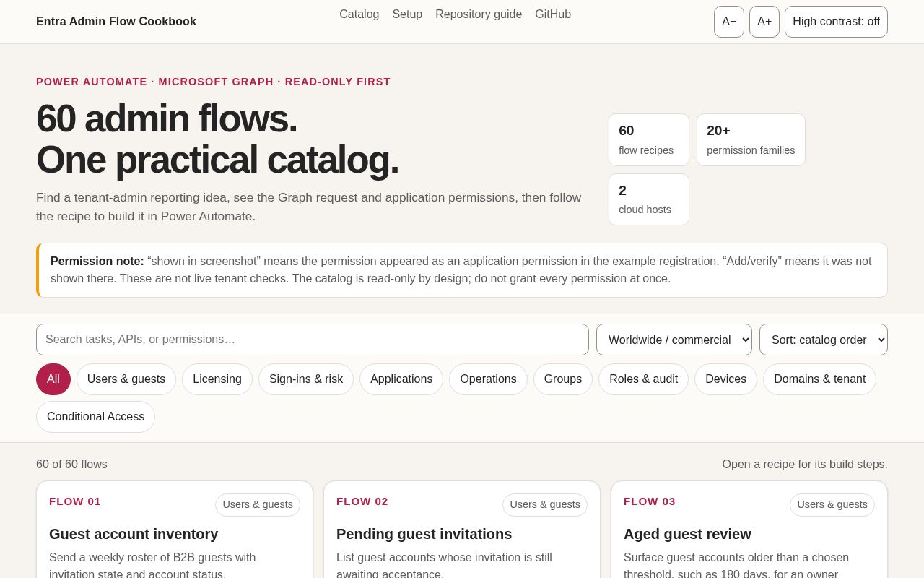Click Users & guests tag on FLOW 02
924x578 pixels.
coord(545,505)
